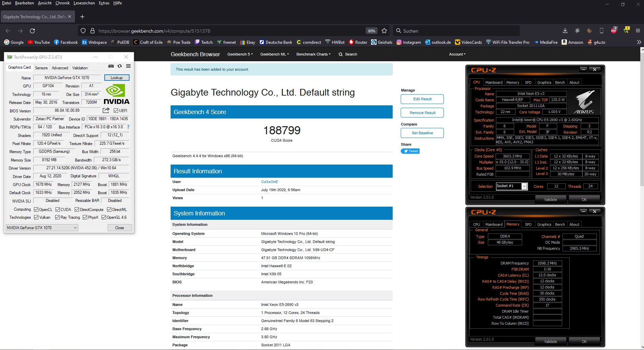Click the GPU-Z Close button
This screenshot has width=644, height=350.
pyautogui.click(x=119, y=228)
